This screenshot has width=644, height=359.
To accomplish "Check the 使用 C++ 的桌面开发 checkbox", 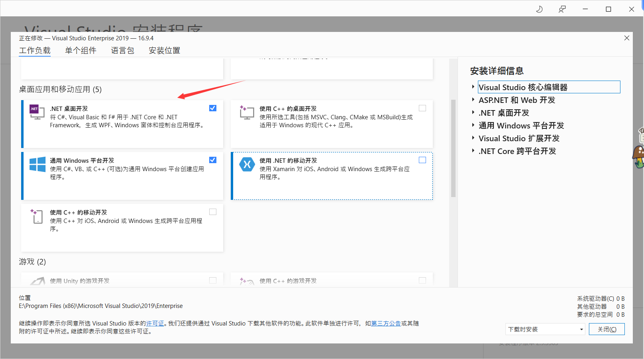I will [x=422, y=108].
